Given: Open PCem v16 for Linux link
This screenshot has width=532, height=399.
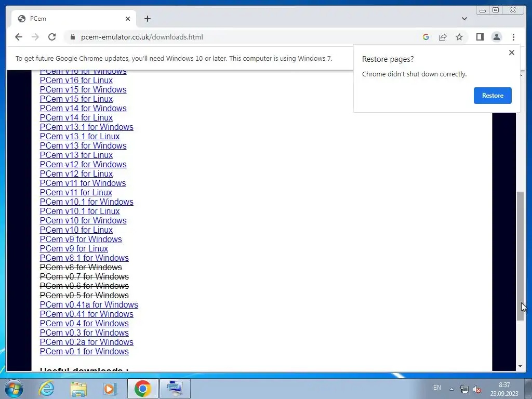Looking at the screenshot, I should [x=76, y=81].
